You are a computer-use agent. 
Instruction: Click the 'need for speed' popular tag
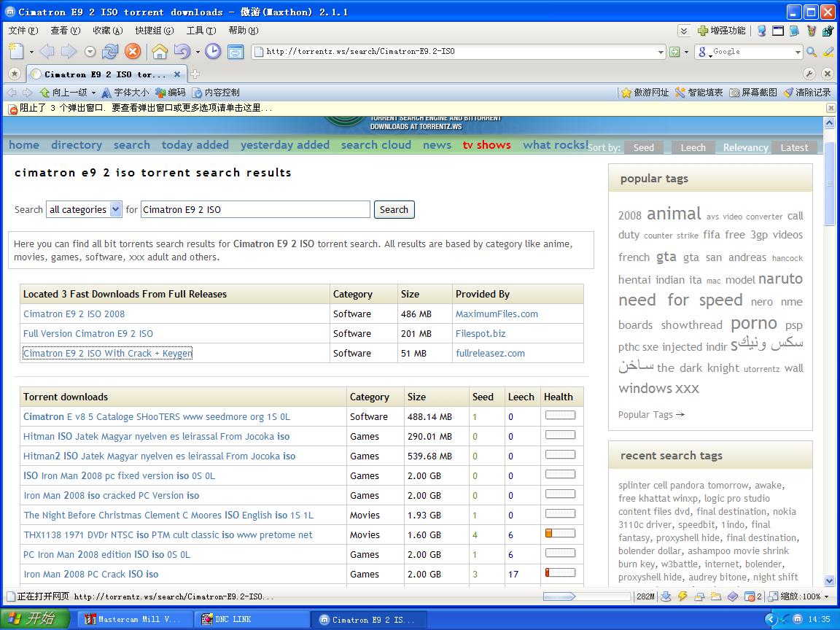(680, 300)
